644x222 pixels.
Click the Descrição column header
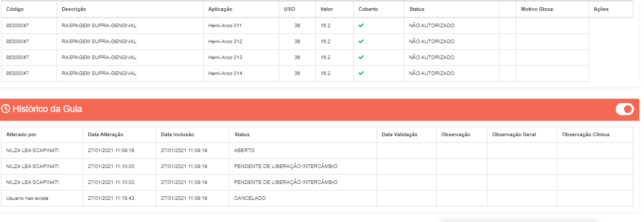pyautogui.click(x=74, y=9)
